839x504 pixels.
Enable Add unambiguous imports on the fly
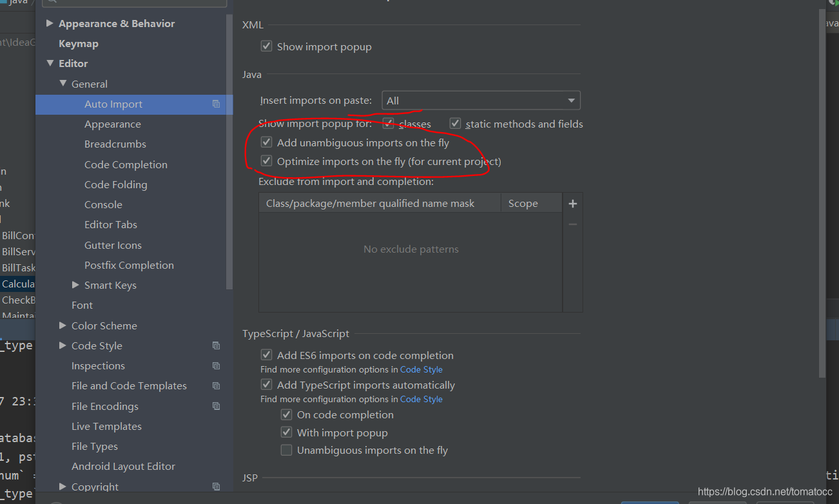pos(266,142)
